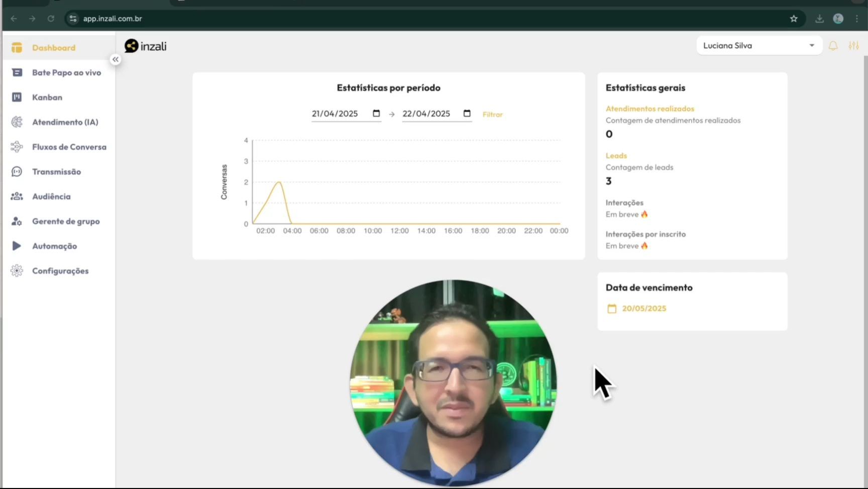This screenshot has height=489, width=868.
Task: Click the Estatísticas gerais title
Action: tap(645, 88)
